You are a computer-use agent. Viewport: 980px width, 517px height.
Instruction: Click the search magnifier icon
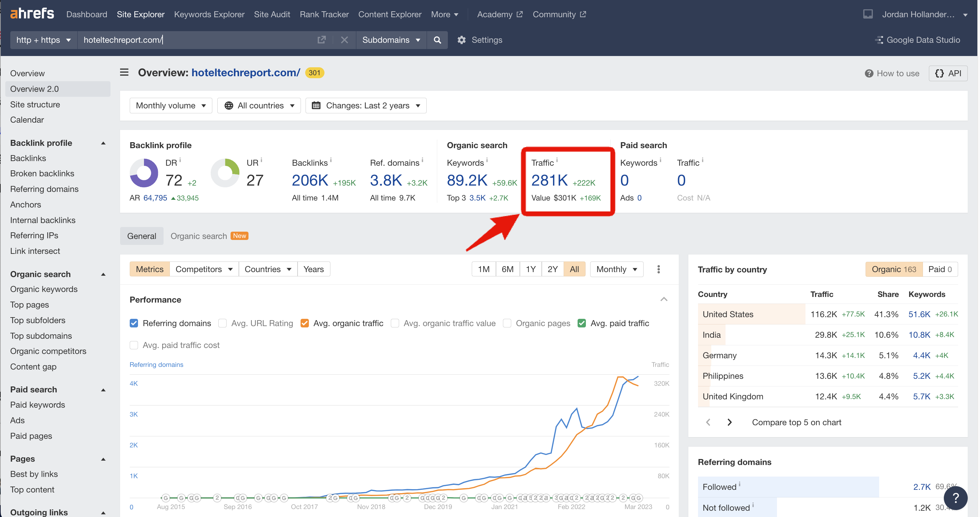[x=438, y=40]
